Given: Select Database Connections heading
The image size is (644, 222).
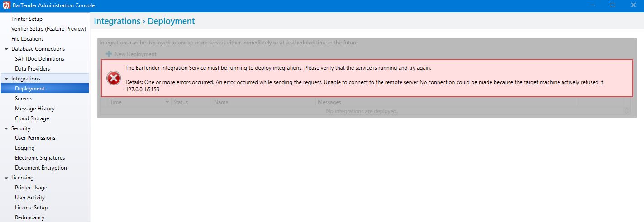Looking at the screenshot, I should click(38, 49).
